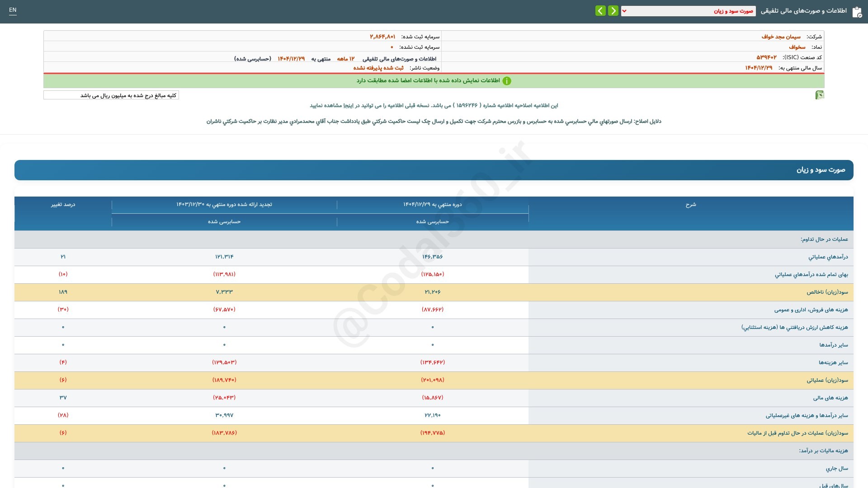Click operating revenue value ۱۴۶,۳۵۶

(433, 257)
